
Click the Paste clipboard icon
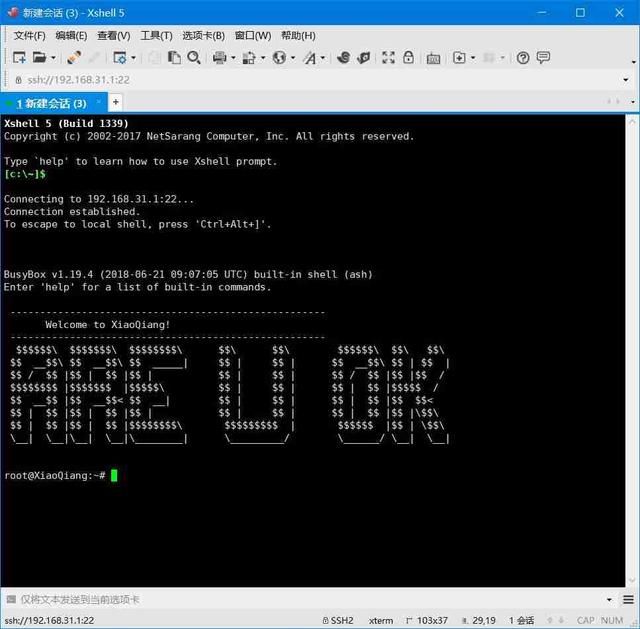(x=174, y=58)
